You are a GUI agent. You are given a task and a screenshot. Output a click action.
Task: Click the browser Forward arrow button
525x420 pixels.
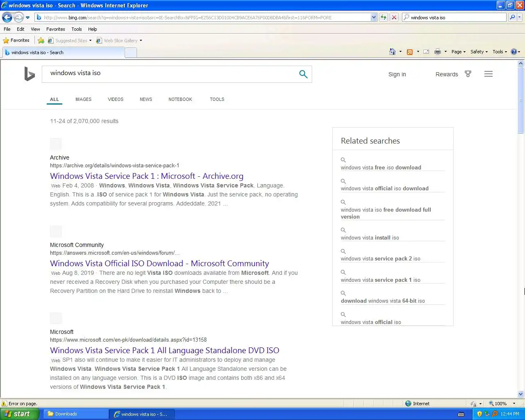[x=18, y=17]
